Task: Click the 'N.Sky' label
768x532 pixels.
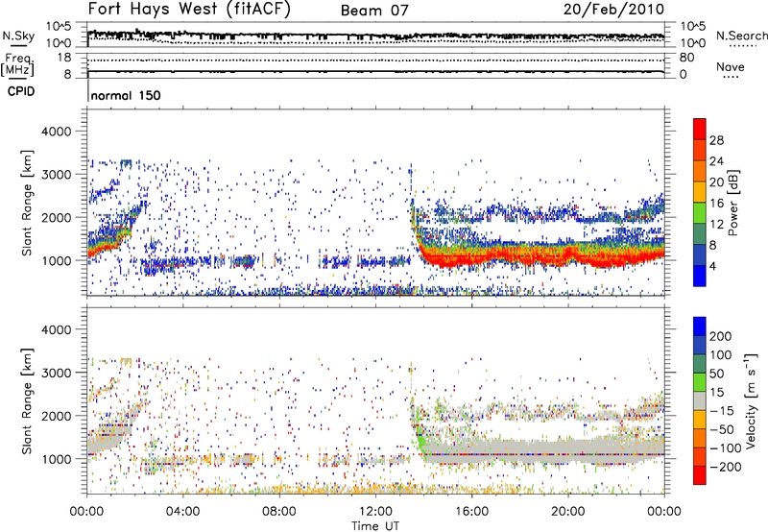Action: pos(18,36)
